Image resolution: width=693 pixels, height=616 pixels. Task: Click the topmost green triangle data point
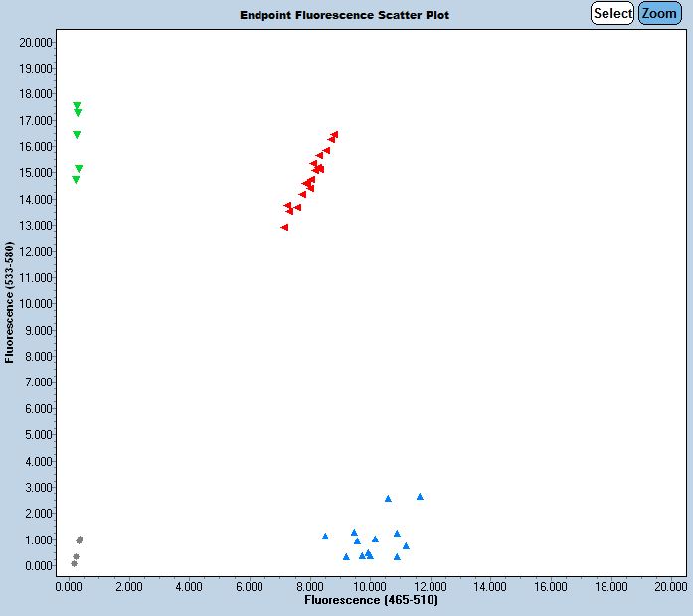pyautogui.click(x=77, y=105)
